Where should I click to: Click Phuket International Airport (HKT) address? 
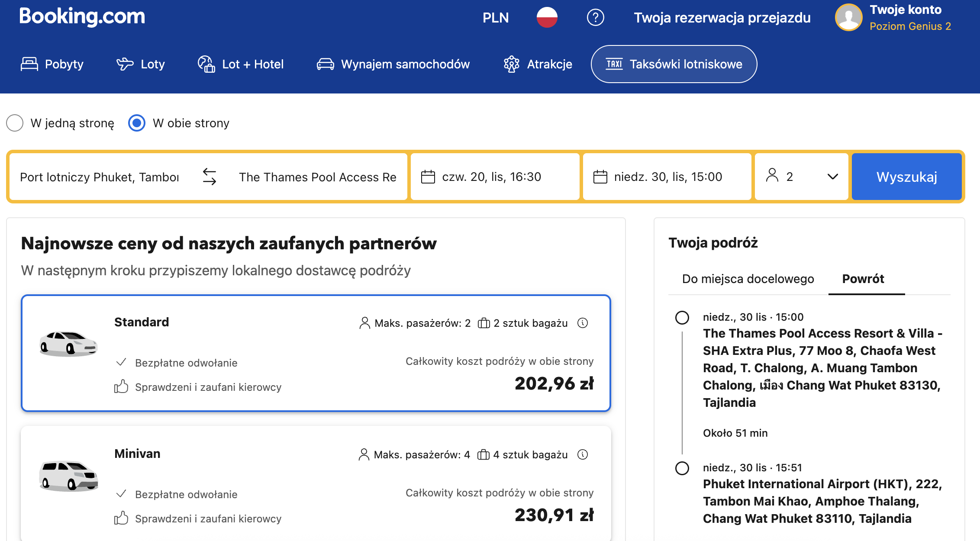coord(822,501)
